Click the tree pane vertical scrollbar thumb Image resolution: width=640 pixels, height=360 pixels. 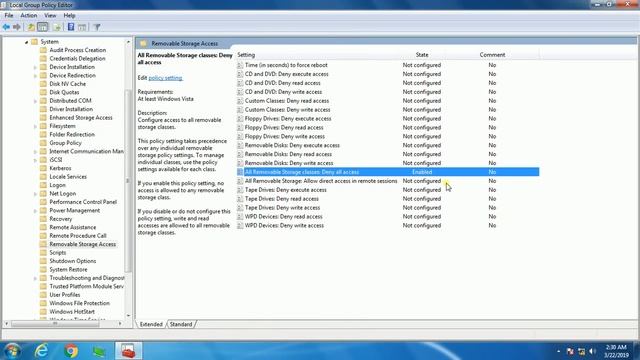(x=128, y=180)
